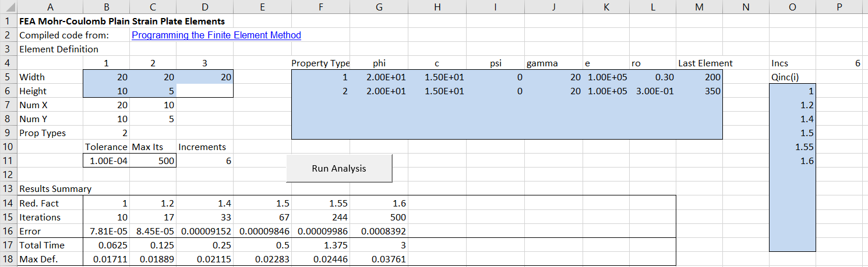Click the Last Element cell showing 350
This screenshot has height=267, width=868.
699,91
